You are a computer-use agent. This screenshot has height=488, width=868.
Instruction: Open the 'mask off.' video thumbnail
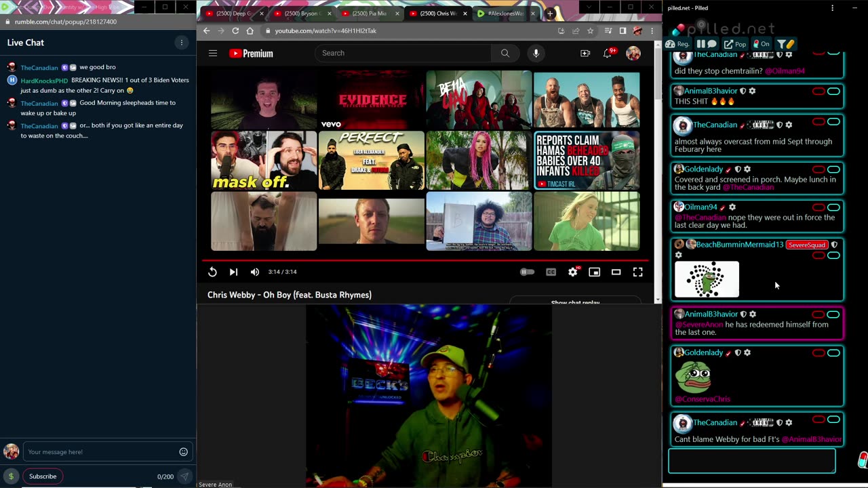[x=264, y=161]
